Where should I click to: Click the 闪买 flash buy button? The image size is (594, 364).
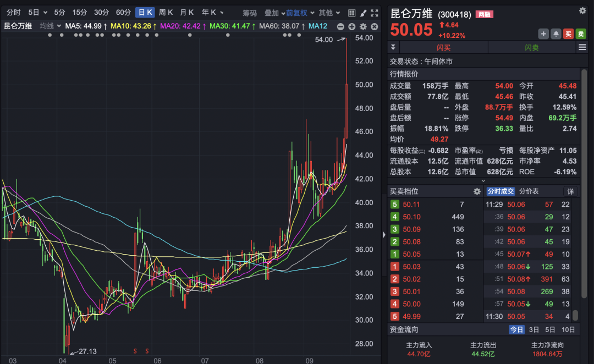(x=444, y=47)
